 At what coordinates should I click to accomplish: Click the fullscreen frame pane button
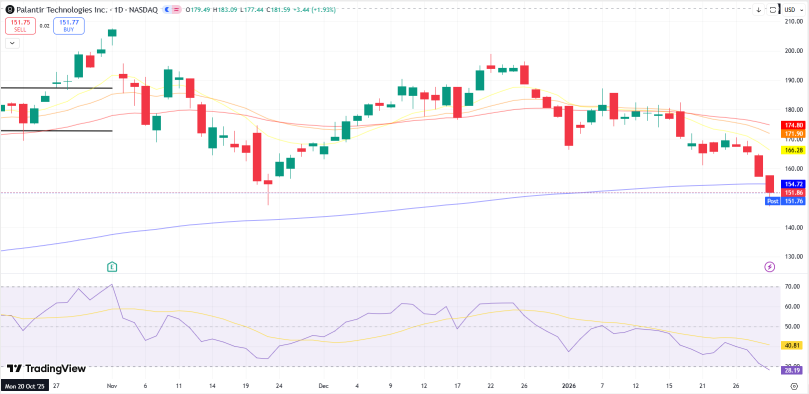pyautogui.click(x=773, y=10)
